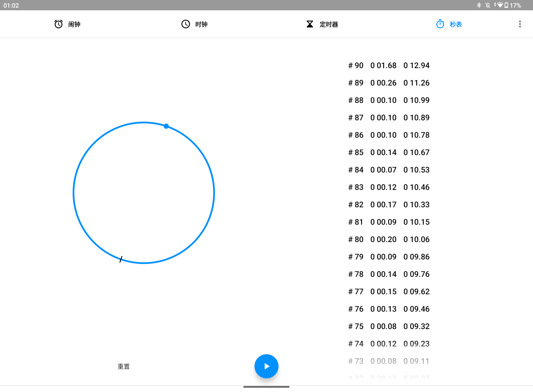The image size is (533, 392).
Task: Select lap #85 row
Action: pyautogui.click(x=389, y=152)
